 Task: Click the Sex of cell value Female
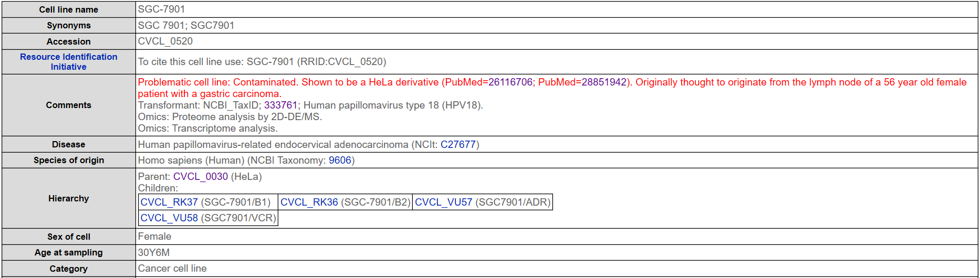pyautogui.click(x=154, y=237)
